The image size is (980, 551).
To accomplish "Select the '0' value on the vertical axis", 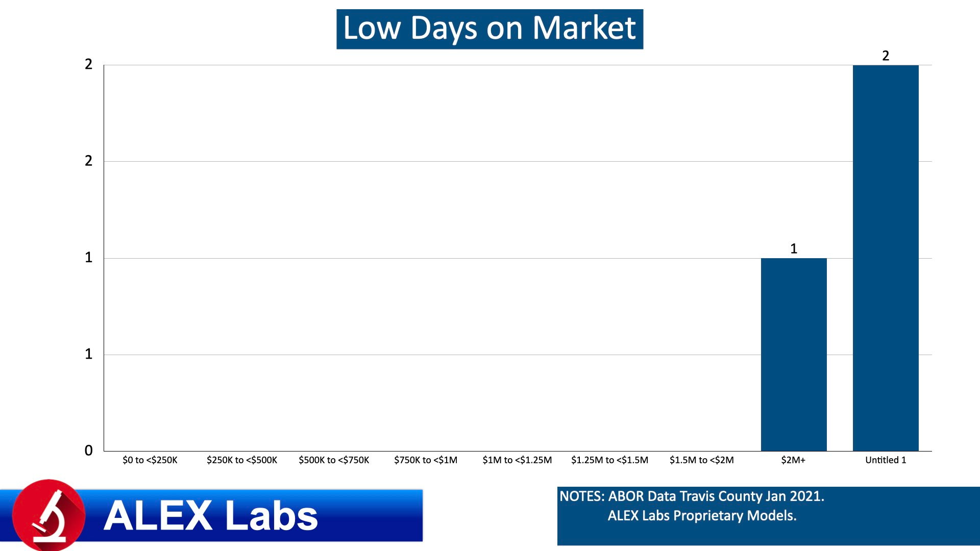I will (88, 450).
